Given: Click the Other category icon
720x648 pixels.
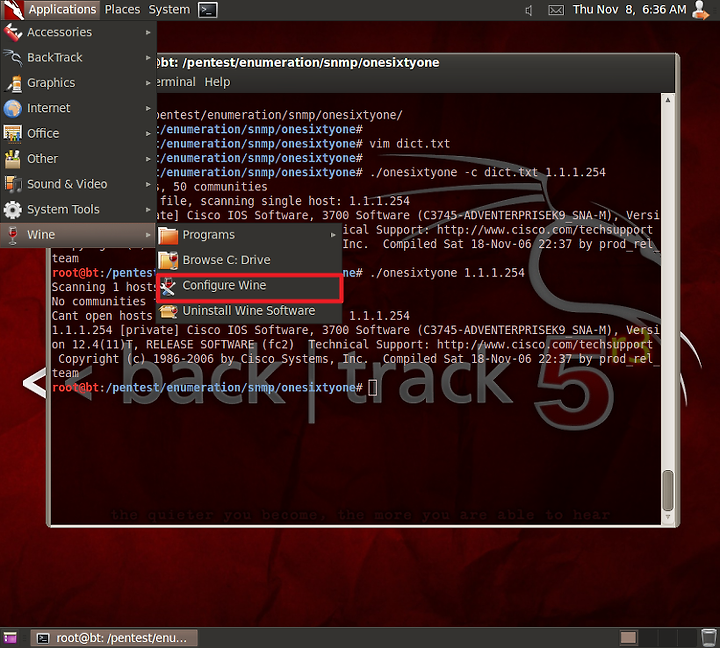Looking at the screenshot, I should (13, 158).
